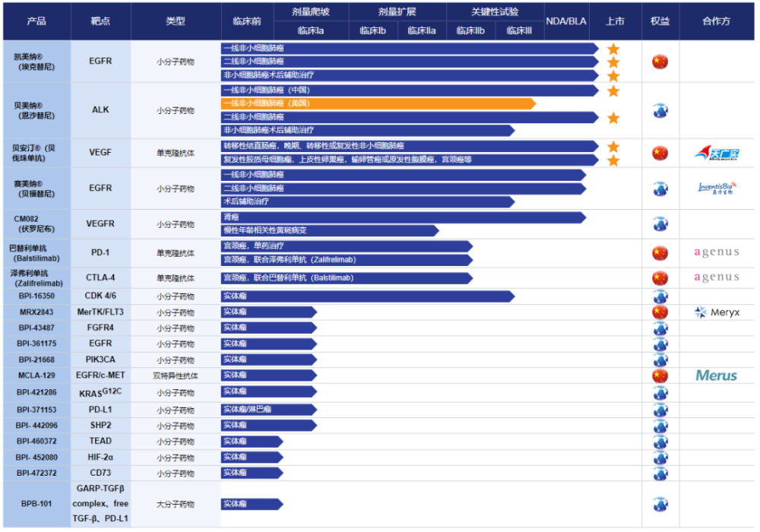Select the star beside 复发性胶质母细胞瘤 indication bar
This screenshot has height=532, width=760.
(x=613, y=160)
